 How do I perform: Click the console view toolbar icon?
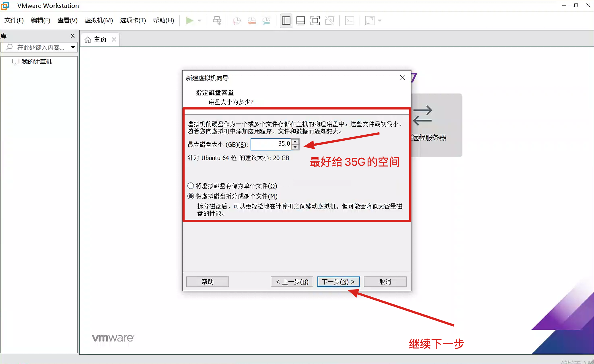[350, 20]
